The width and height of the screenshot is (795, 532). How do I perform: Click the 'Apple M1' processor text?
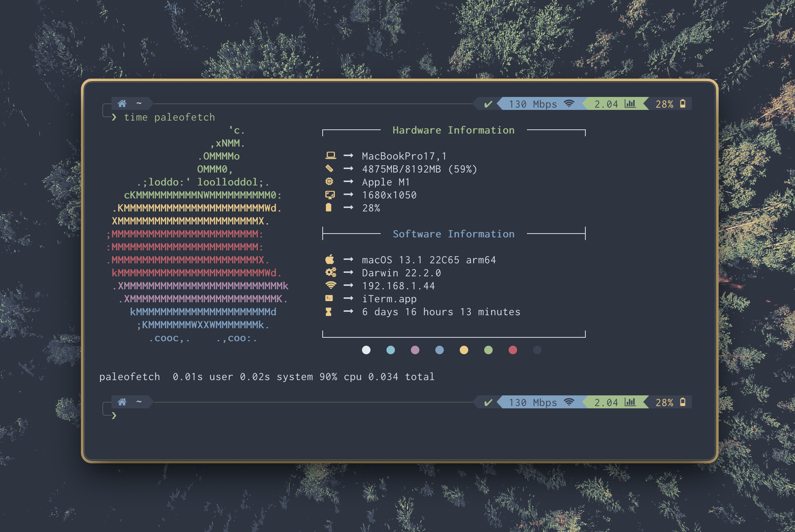point(386,182)
